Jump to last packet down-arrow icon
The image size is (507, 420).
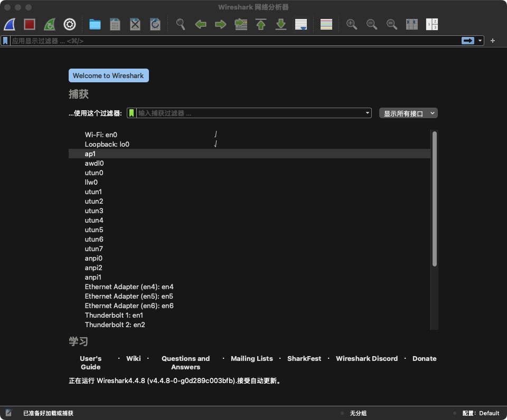coord(281,24)
